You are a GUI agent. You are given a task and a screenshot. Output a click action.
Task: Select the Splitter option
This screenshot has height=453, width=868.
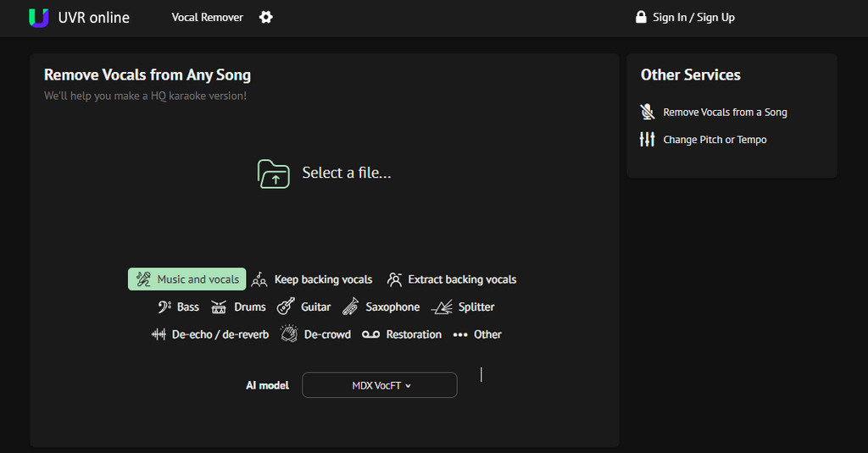pyautogui.click(x=463, y=307)
